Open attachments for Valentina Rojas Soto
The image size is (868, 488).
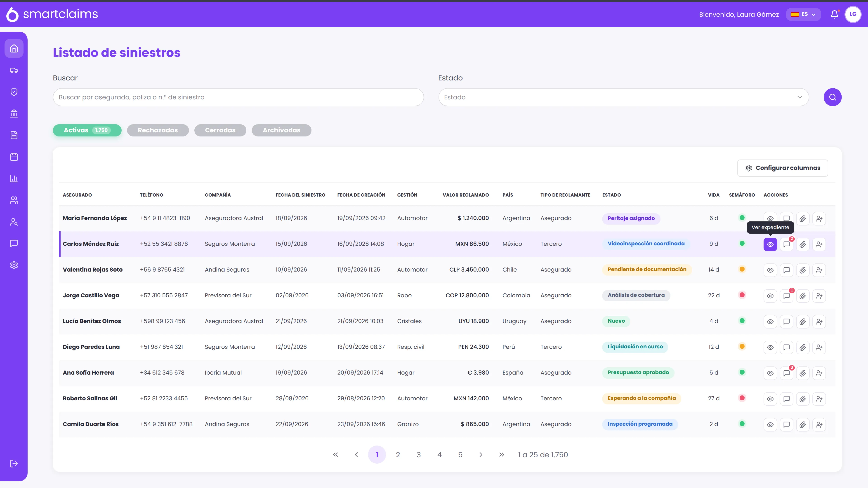803,270
